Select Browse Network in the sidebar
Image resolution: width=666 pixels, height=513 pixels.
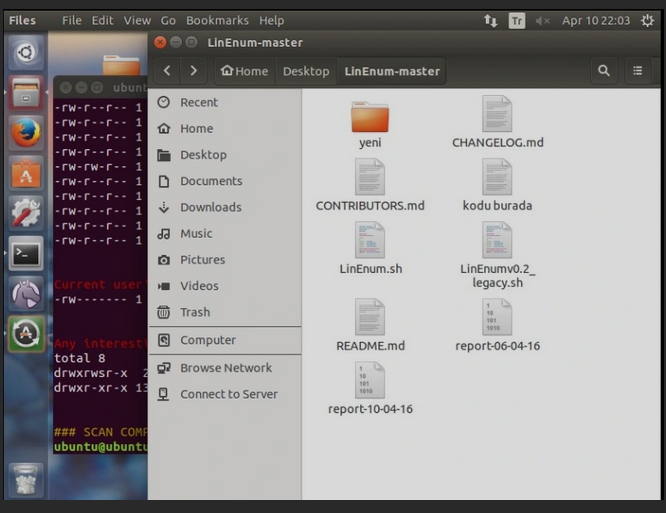pyautogui.click(x=225, y=368)
